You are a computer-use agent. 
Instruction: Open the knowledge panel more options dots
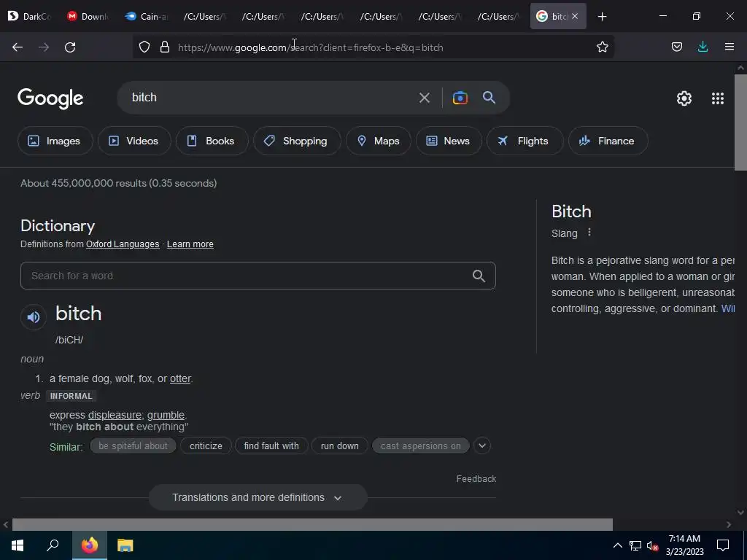tap(589, 233)
